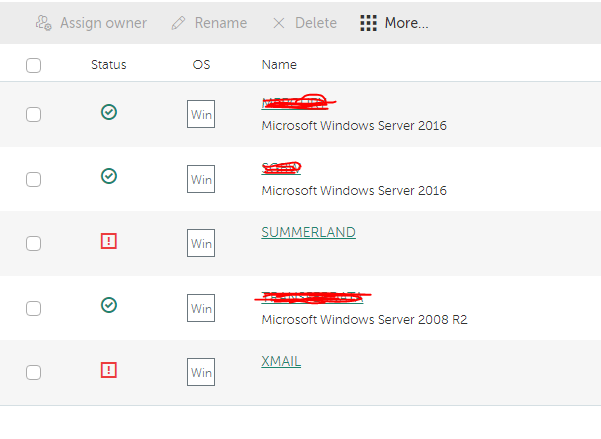Check the box for the XMAIL row
The width and height of the screenshot is (601, 439).
pyautogui.click(x=33, y=372)
